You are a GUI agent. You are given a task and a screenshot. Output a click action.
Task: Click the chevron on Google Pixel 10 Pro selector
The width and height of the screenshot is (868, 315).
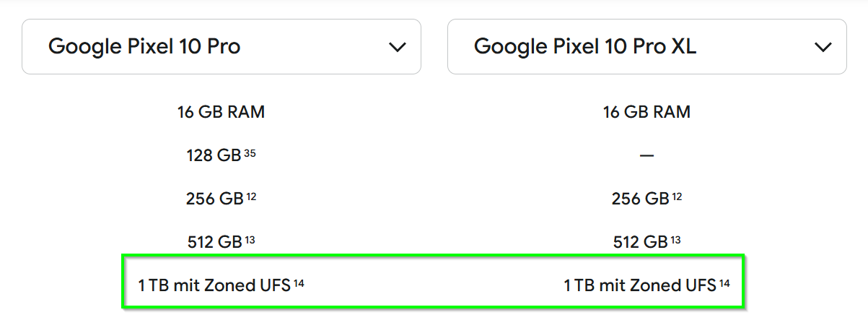[x=397, y=47]
